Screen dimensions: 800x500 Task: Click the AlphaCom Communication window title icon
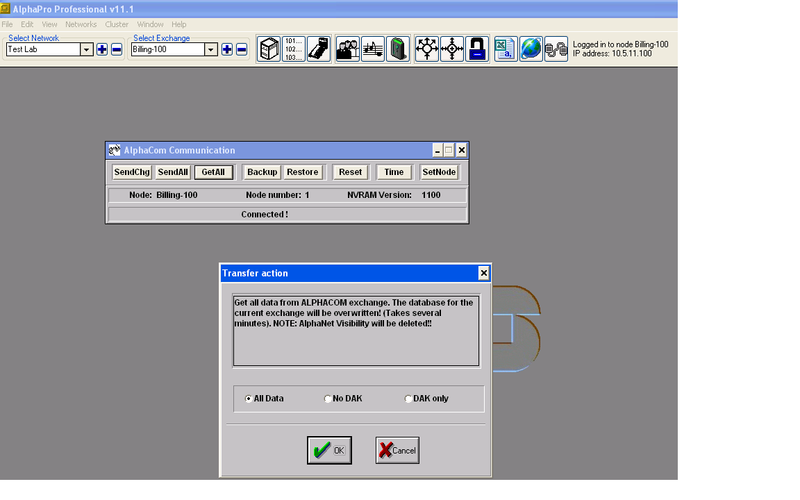pos(115,150)
